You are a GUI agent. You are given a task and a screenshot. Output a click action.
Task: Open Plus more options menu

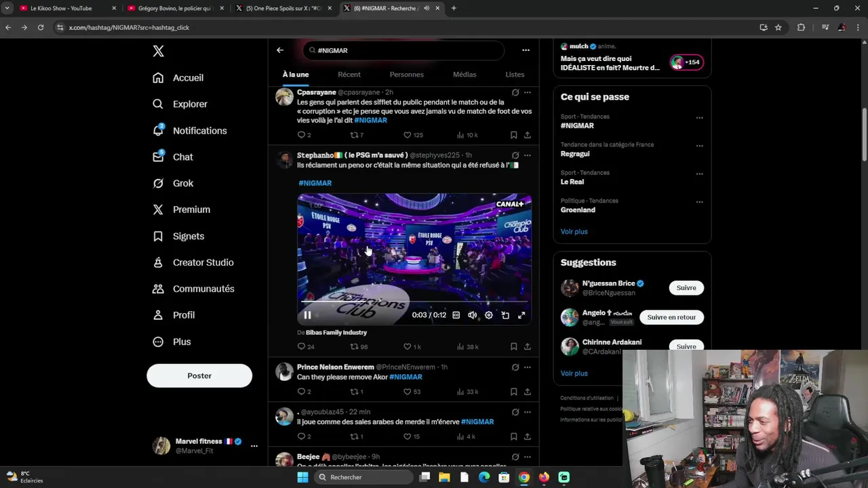172,342
